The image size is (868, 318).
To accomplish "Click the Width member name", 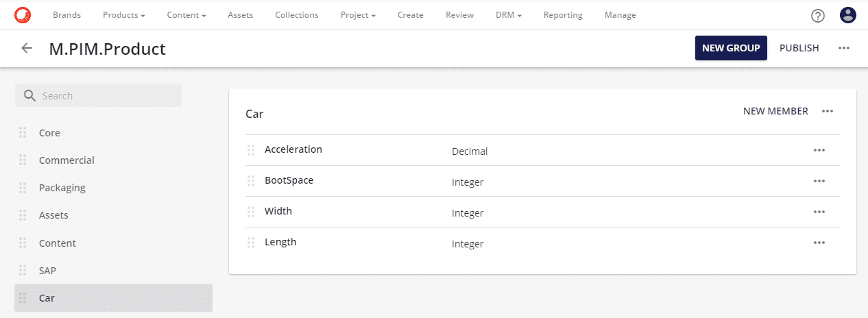I will pos(278,211).
